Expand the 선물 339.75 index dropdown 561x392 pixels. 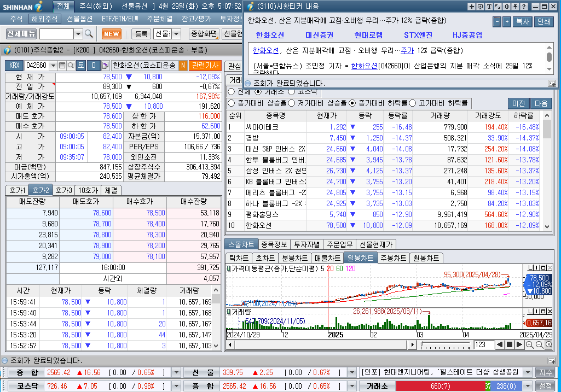(x=352, y=372)
